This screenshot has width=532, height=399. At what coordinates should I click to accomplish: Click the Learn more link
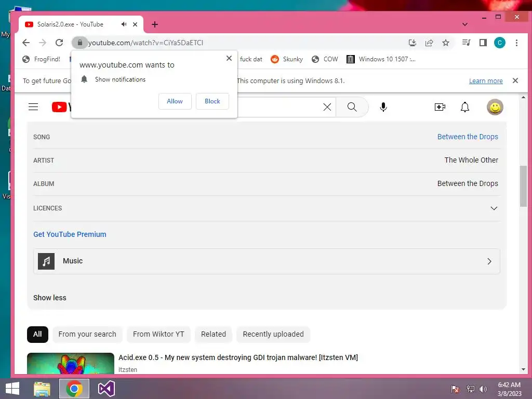tap(486, 81)
